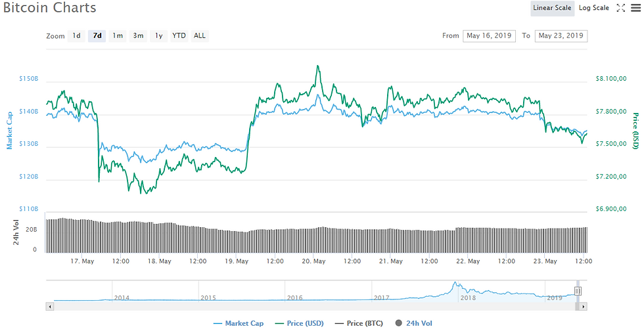Click the 22. May axis label
Viewport: 644px width, 329px height.
click(468, 261)
